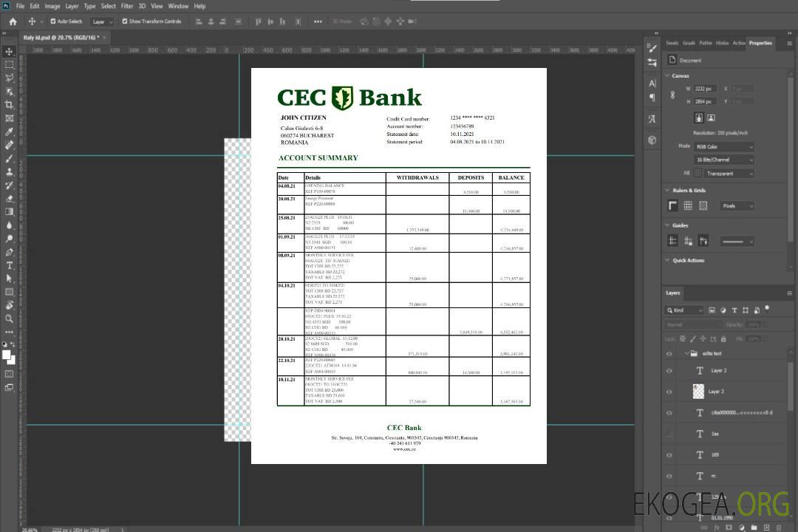This screenshot has width=798, height=532.
Task: Hide Layer 3 via eye icon
Action: click(x=669, y=392)
